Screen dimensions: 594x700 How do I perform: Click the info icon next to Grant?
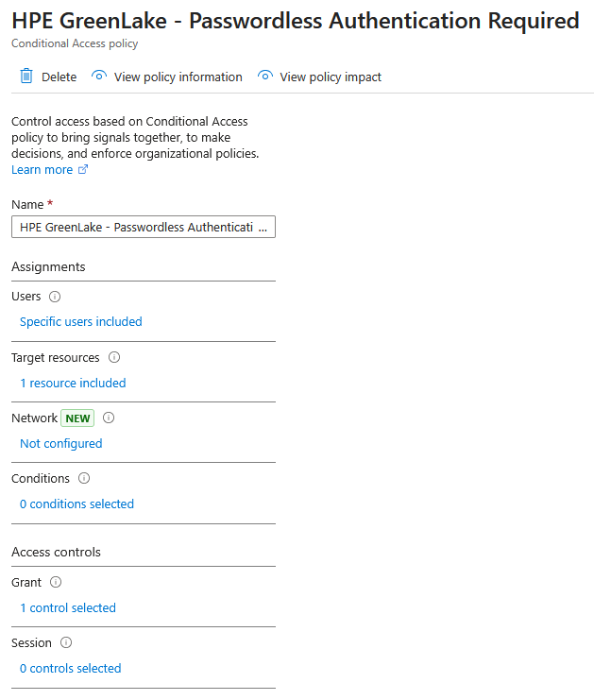tap(56, 582)
